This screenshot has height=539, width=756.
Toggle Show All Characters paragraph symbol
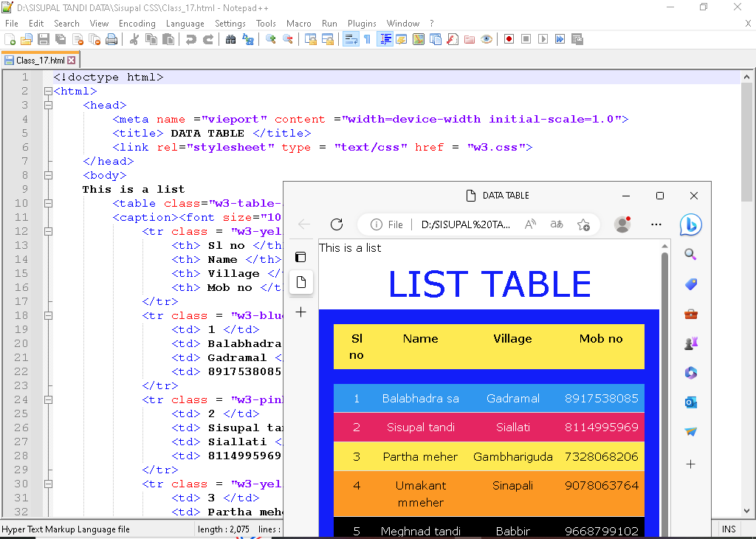(367, 39)
